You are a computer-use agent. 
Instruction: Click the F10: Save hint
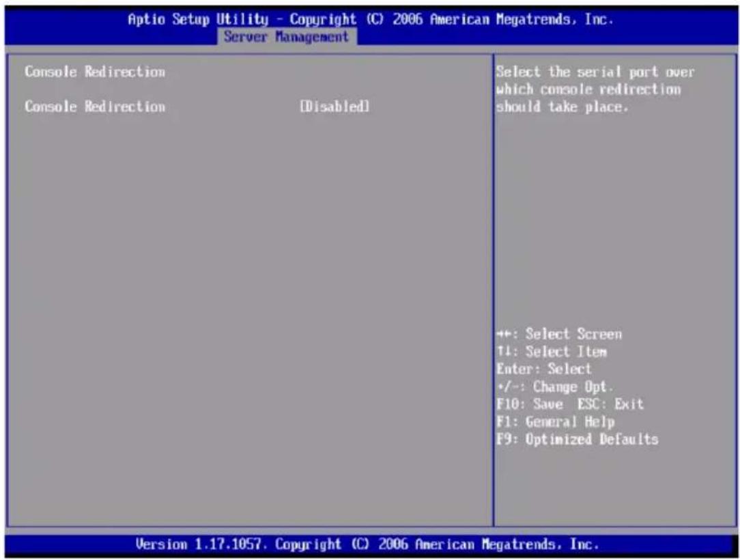coord(530,404)
